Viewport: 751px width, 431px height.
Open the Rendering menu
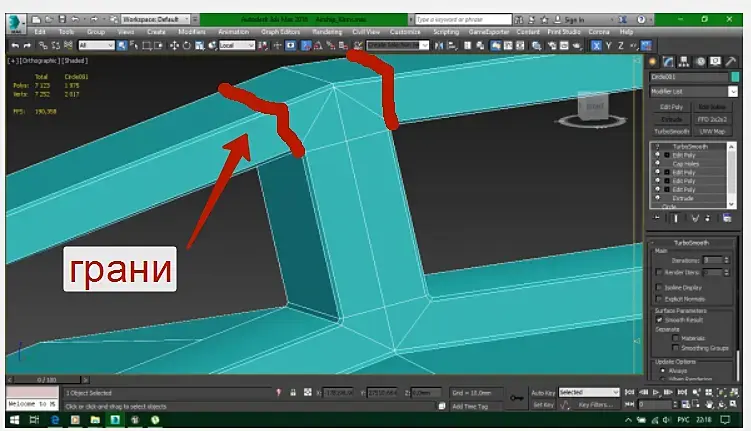point(327,32)
